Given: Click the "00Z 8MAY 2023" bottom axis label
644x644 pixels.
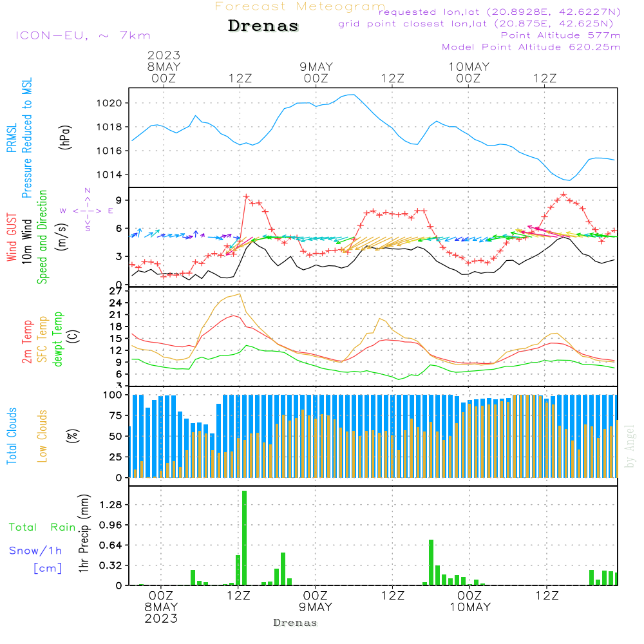Looking at the screenshot, I should pyautogui.click(x=161, y=607).
